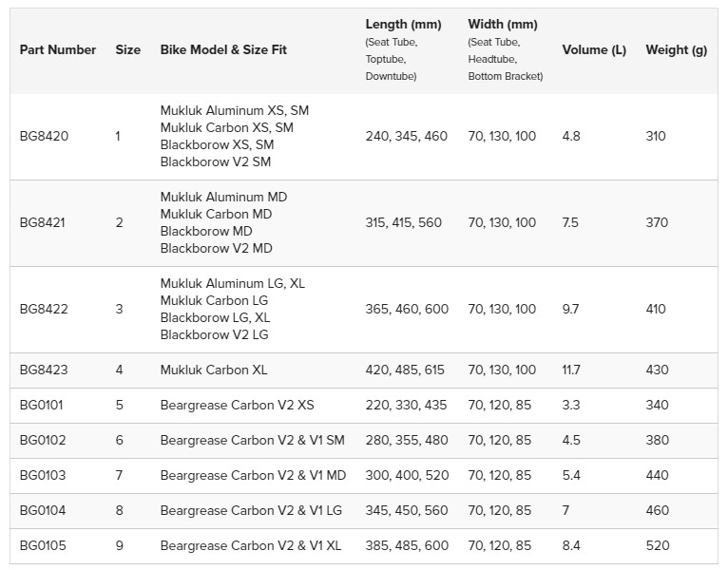Click the Bike Model & Size Fit header
The image size is (728, 570).
click(223, 50)
